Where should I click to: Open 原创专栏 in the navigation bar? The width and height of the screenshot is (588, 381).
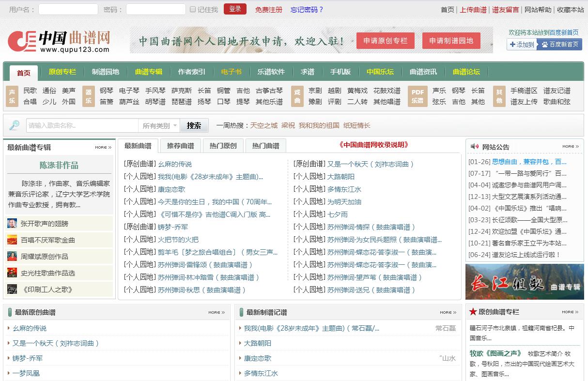tap(62, 72)
